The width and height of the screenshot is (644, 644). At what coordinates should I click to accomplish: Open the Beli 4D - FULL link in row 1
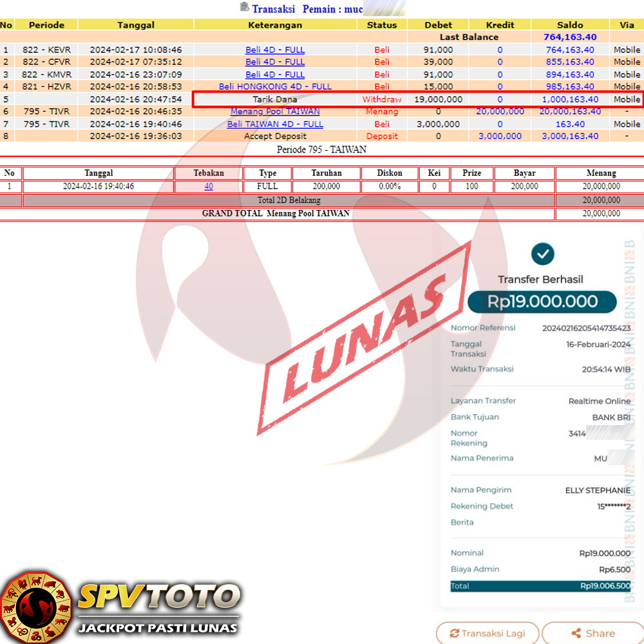[275, 50]
